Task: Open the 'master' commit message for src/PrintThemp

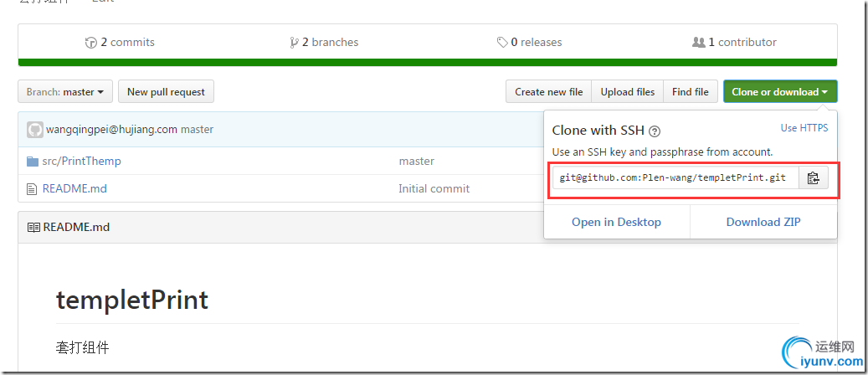Action: [x=416, y=162]
